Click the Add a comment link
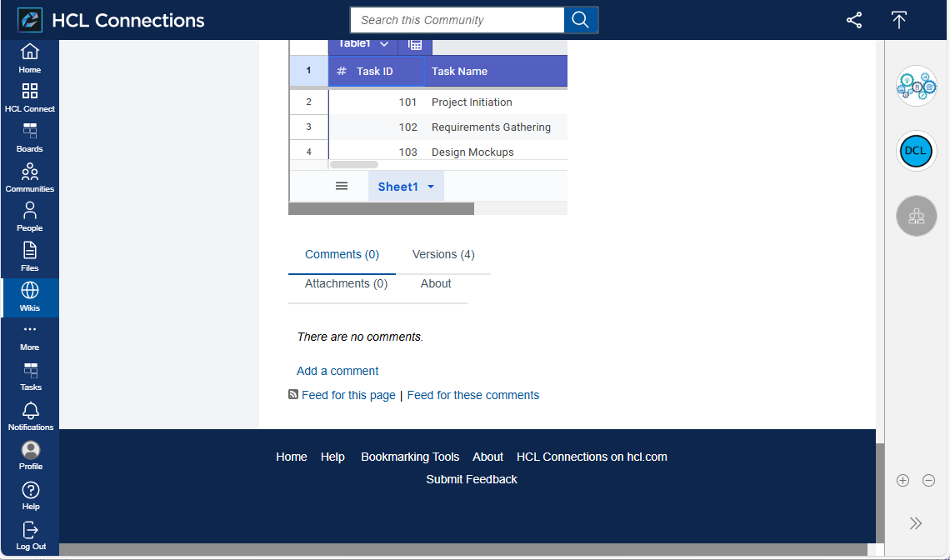Viewport: 950px width, 560px height. (337, 371)
